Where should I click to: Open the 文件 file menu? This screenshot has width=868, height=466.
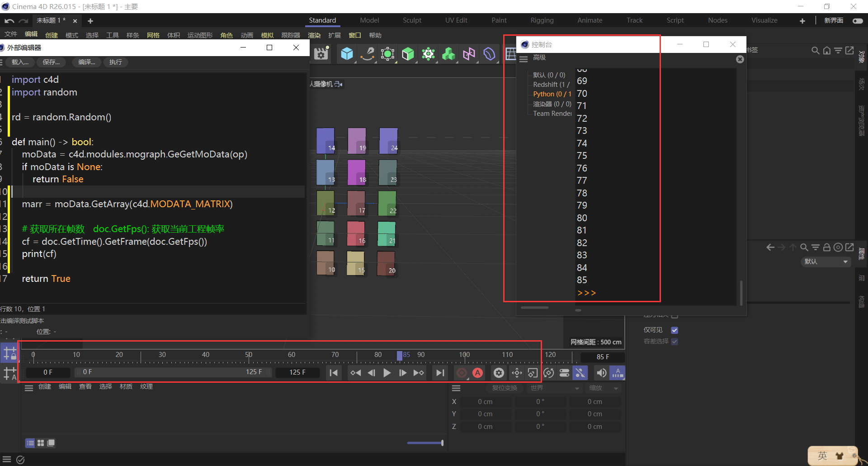pyautogui.click(x=11, y=35)
